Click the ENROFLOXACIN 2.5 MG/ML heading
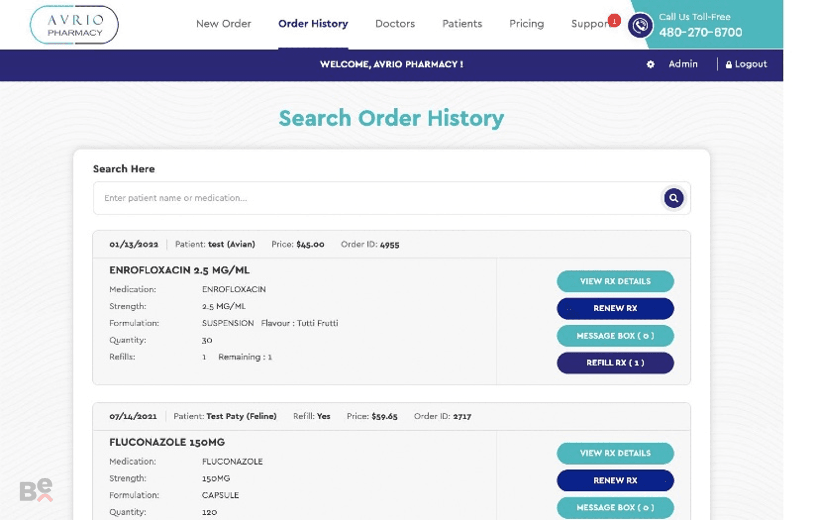The image size is (817, 520). (x=179, y=270)
